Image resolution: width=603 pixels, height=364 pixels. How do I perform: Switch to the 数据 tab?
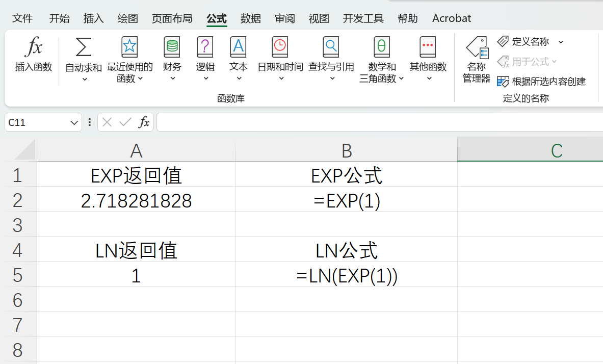[x=251, y=18]
